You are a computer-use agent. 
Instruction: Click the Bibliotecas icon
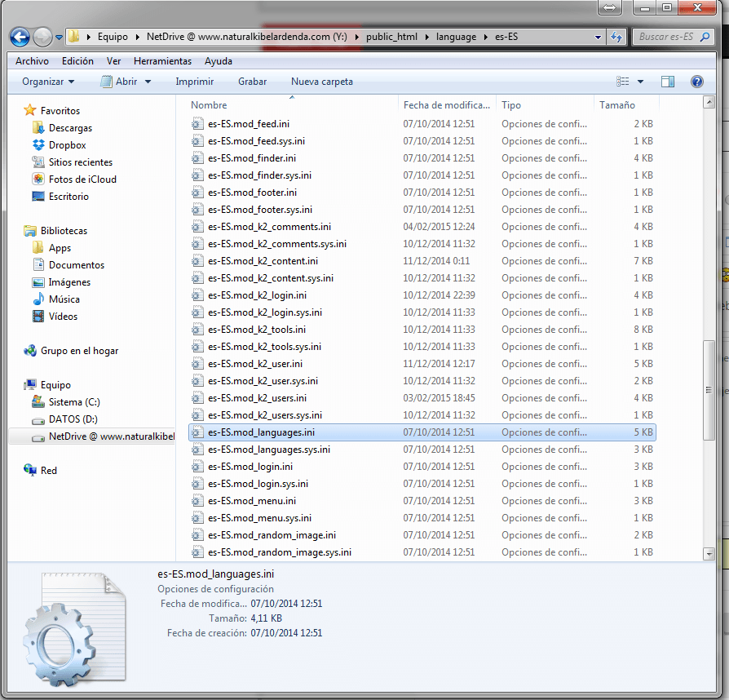[x=29, y=230]
